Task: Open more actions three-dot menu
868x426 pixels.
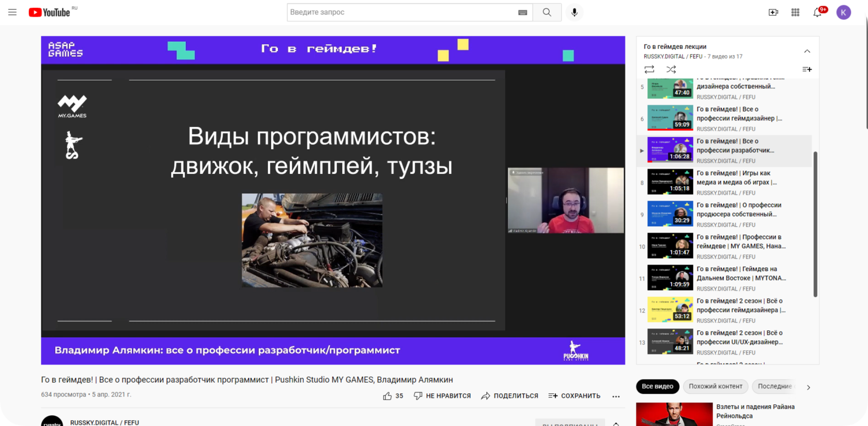Action: [x=616, y=397]
